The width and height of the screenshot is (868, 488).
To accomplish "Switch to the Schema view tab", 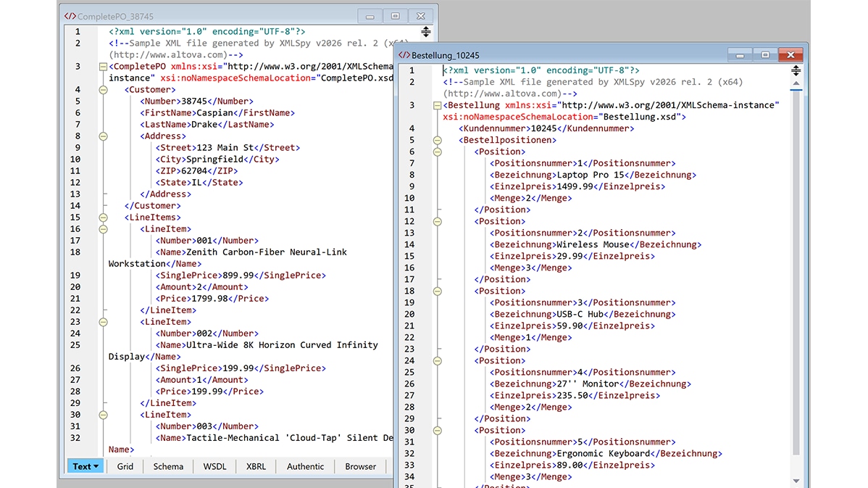I will [168, 466].
